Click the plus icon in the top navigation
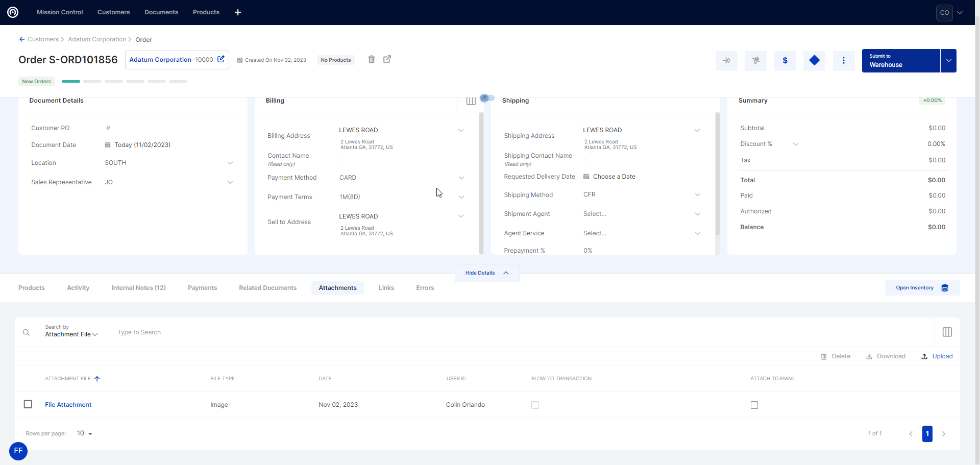Screen dimensions: 980x465 [x=238, y=12]
